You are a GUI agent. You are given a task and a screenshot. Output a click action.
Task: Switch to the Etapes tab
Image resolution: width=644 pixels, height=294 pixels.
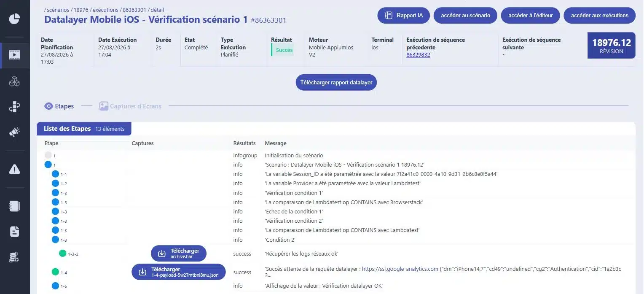coord(59,106)
